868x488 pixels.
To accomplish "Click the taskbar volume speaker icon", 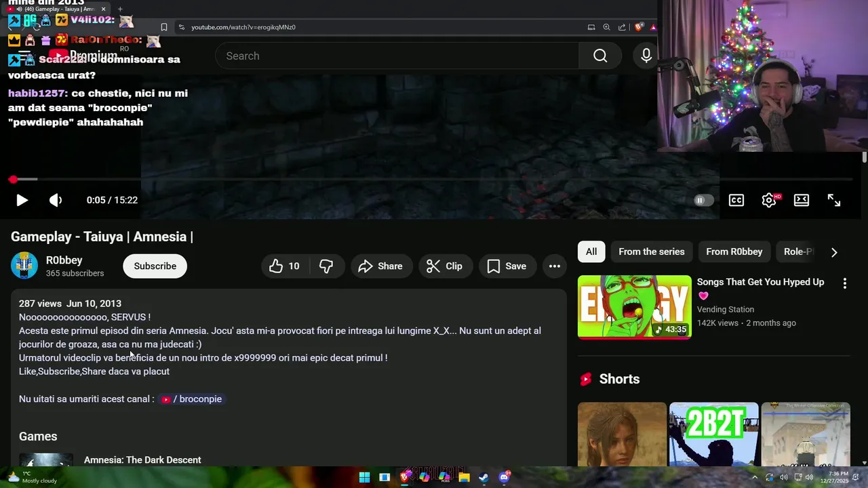I will coord(809,477).
